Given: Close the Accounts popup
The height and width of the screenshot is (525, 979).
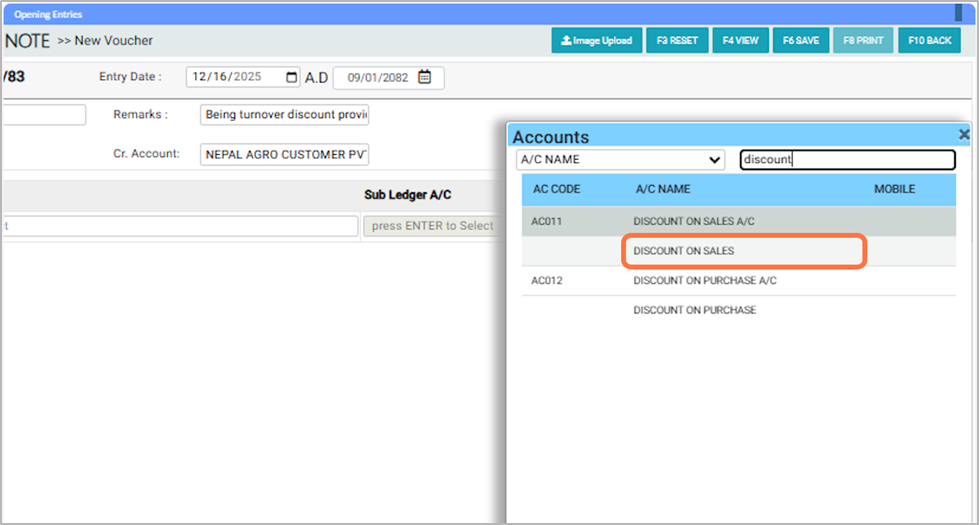Looking at the screenshot, I should pos(964,134).
